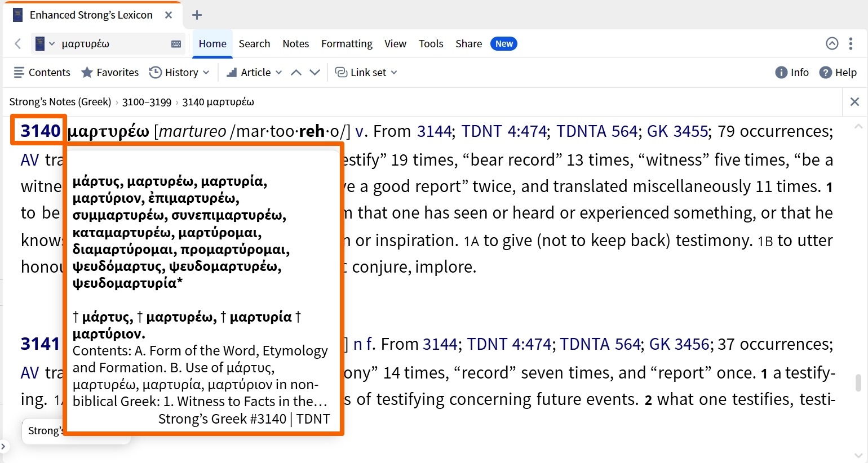Open resource Info panel

pyautogui.click(x=792, y=72)
